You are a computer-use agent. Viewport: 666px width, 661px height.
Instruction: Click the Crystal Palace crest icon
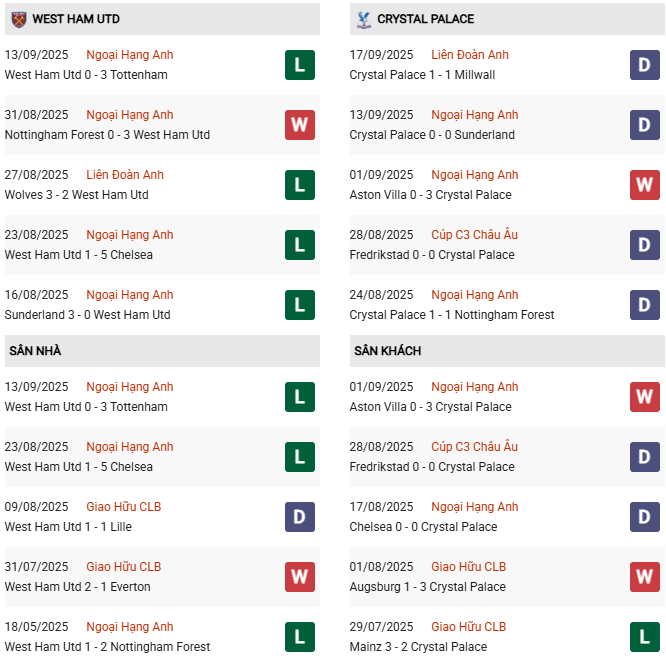coord(363,19)
